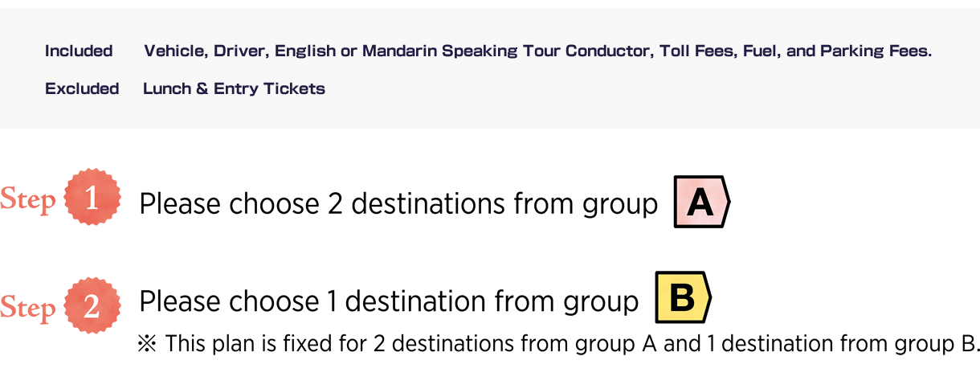
Task: Click the Step label beside badge 2
Action: (x=28, y=309)
